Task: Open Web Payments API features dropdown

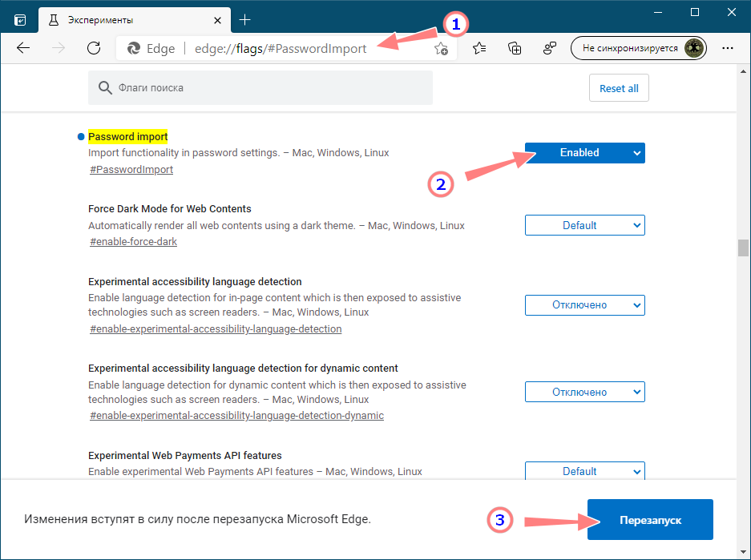Action: click(585, 471)
